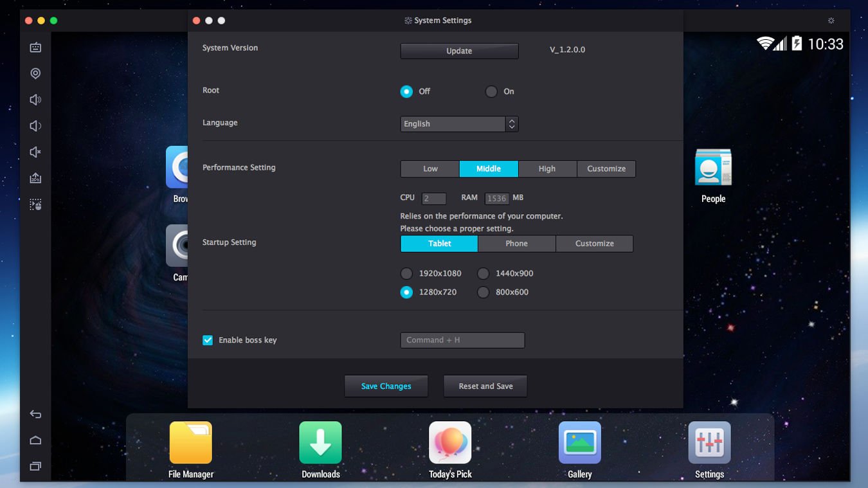868x488 pixels.
Task: Click the CPU count field
Action: point(433,199)
